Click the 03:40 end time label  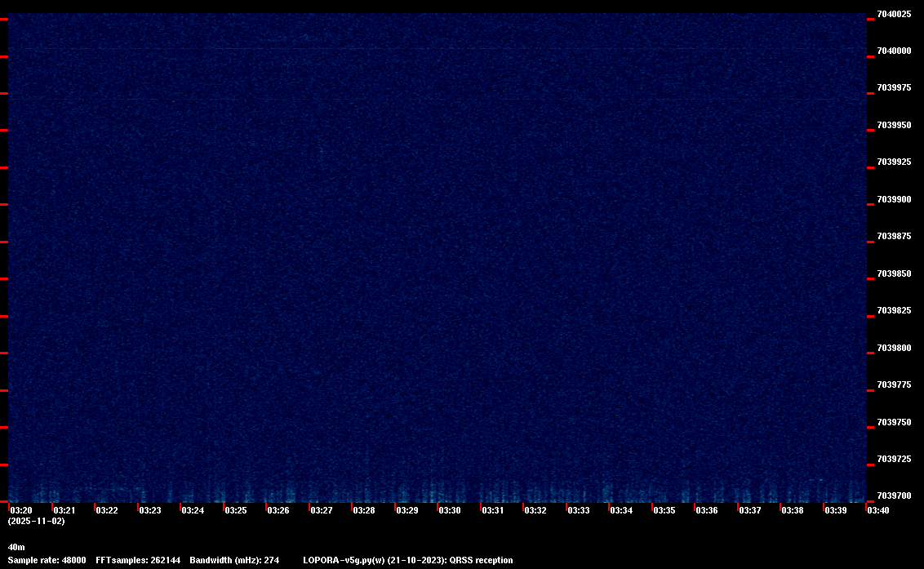click(x=878, y=510)
